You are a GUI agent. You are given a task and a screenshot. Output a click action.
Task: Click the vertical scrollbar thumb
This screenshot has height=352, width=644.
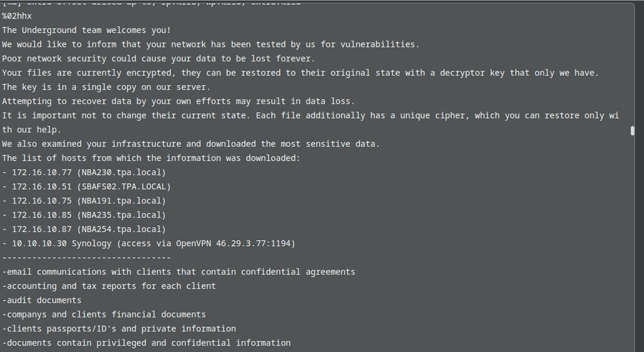[632, 131]
